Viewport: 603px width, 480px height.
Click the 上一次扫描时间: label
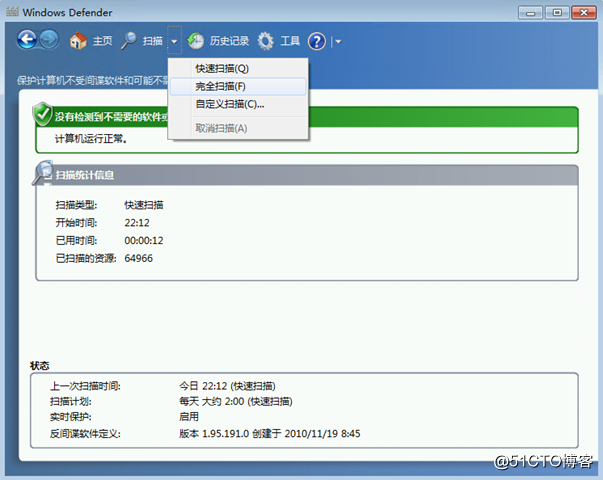tap(85, 386)
